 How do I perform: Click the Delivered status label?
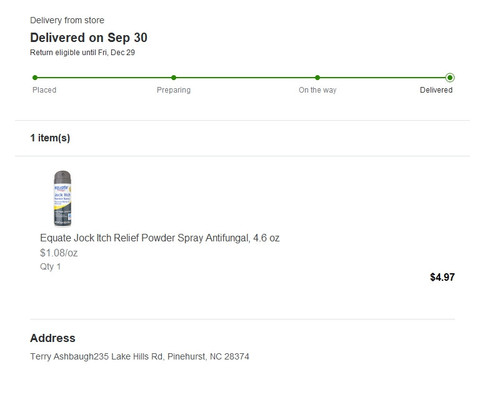pyautogui.click(x=436, y=90)
